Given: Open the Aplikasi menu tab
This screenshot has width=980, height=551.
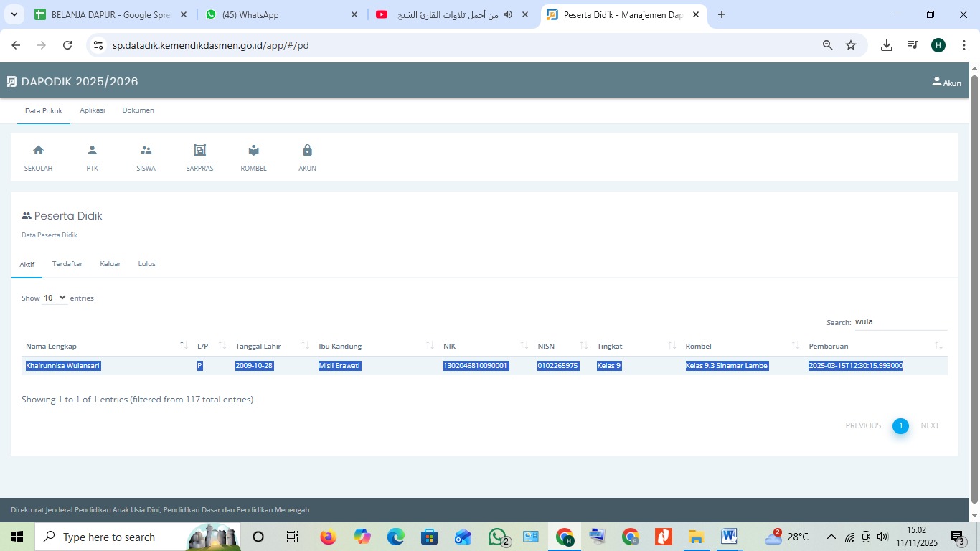Looking at the screenshot, I should click(93, 110).
